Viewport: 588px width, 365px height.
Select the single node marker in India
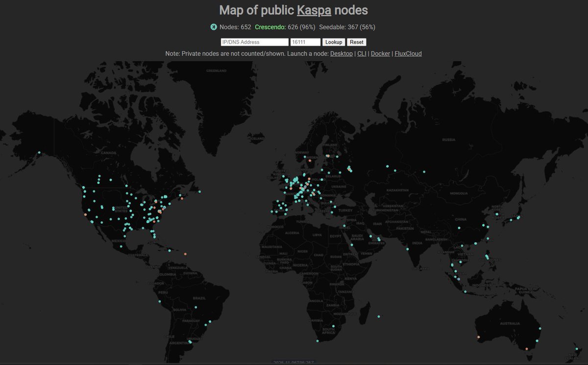point(407,249)
